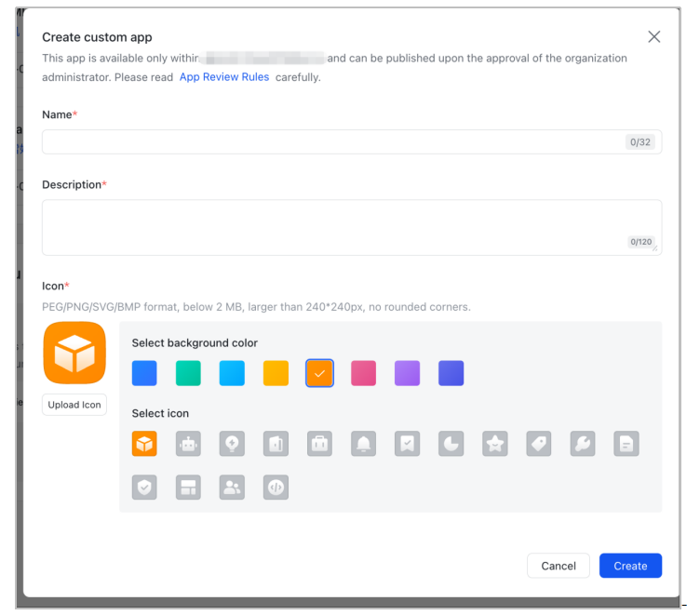Viewport: 700px width, 615px height.
Task: Choose the pie chart icon
Action: (x=451, y=444)
